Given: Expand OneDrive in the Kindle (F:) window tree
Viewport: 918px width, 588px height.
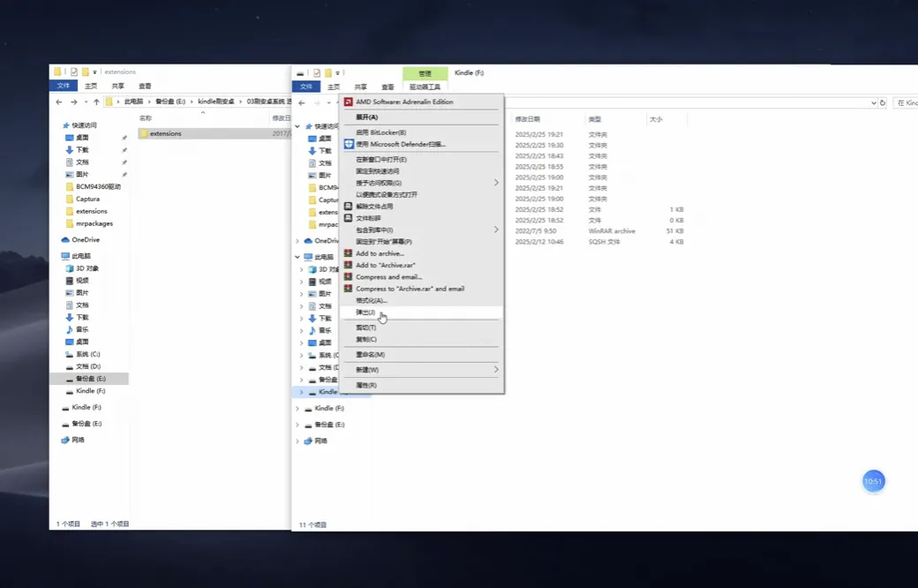Looking at the screenshot, I should (x=297, y=241).
